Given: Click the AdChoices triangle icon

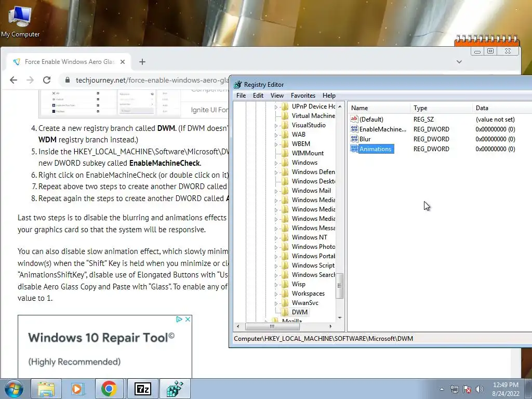Looking at the screenshot, I should (x=179, y=320).
